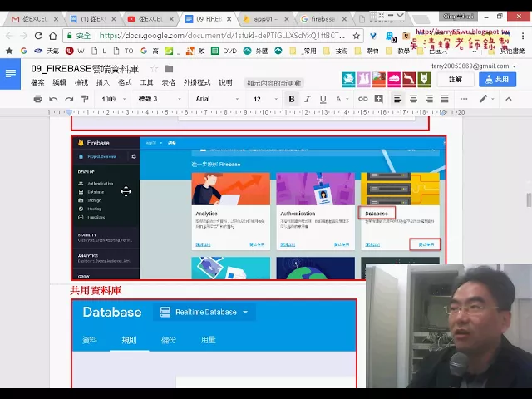Click the Google Docs home icon

coord(10,74)
